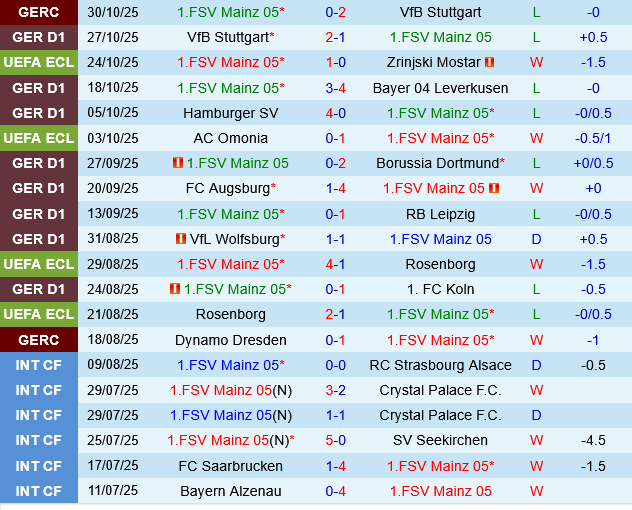
Task: Open the GERC label for the VfB Stuttgart cup match
Action: [x=39, y=12]
